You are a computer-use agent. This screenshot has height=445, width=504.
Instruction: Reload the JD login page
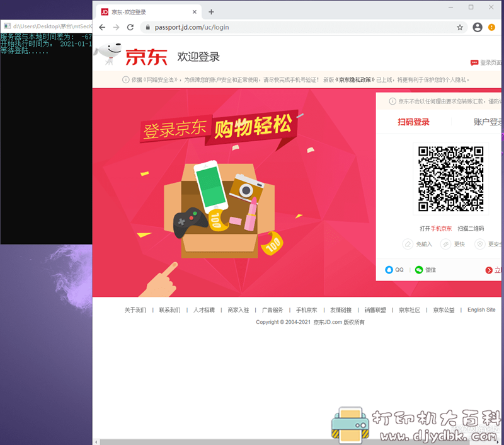tap(130, 27)
